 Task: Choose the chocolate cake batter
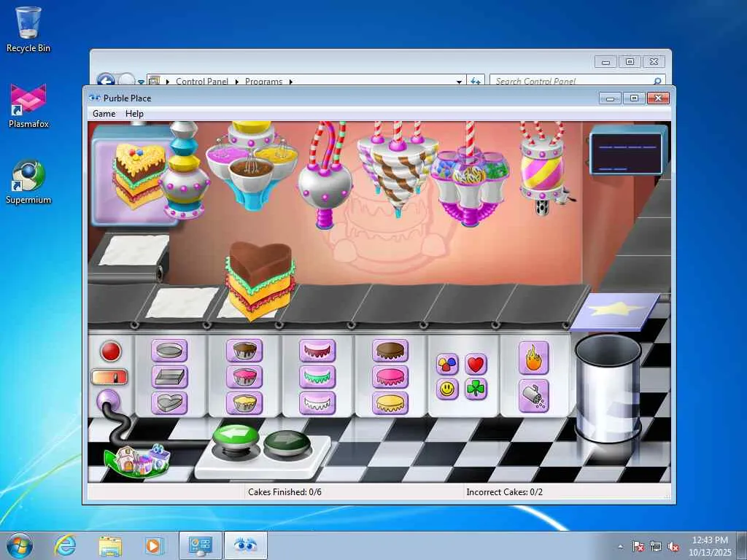pyautogui.click(x=244, y=351)
